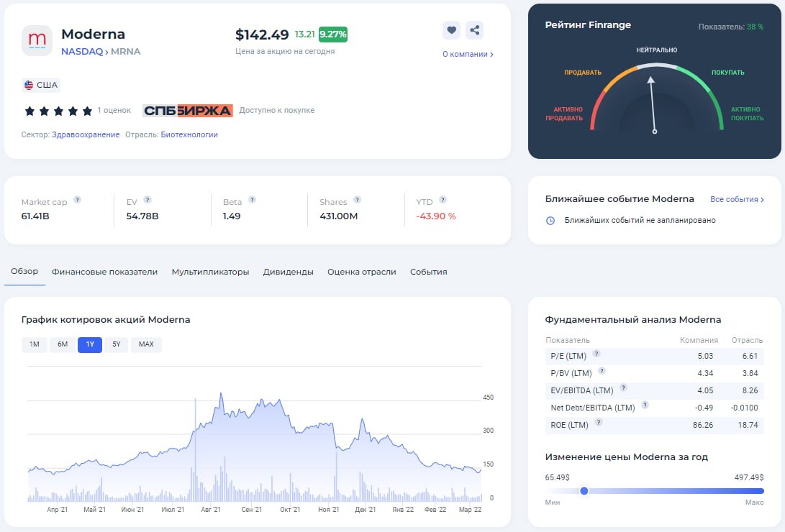
Task: Click the Показатель: 38 % rating score
Action: [730, 27]
